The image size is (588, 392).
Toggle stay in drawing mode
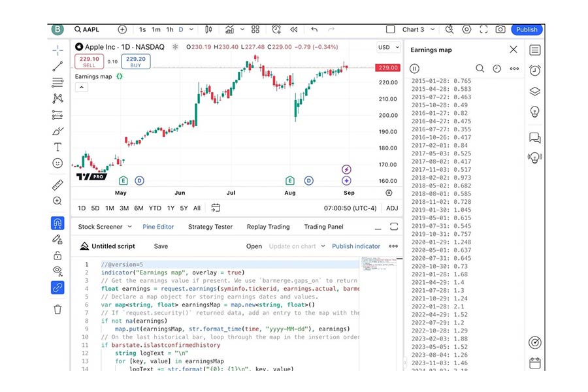pyautogui.click(x=57, y=239)
